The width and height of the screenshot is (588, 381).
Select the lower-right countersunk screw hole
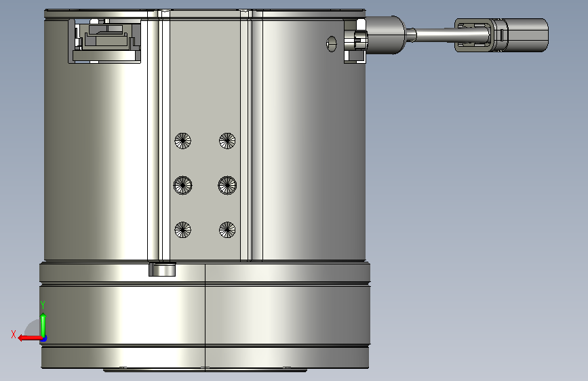[x=227, y=230]
